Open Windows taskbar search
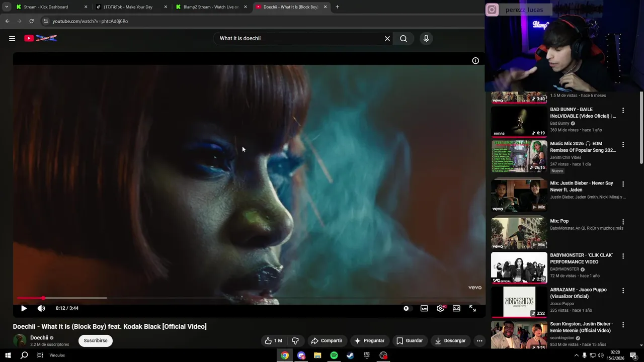The width and height of the screenshot is (644, 362). click(24, 355)
